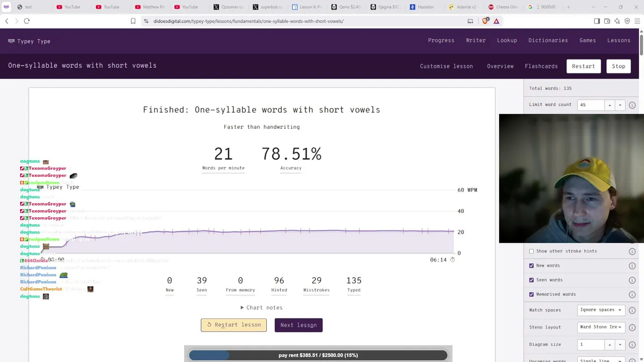
Task: Increase Diagram size with up arrow
Action: click(609, 345)
